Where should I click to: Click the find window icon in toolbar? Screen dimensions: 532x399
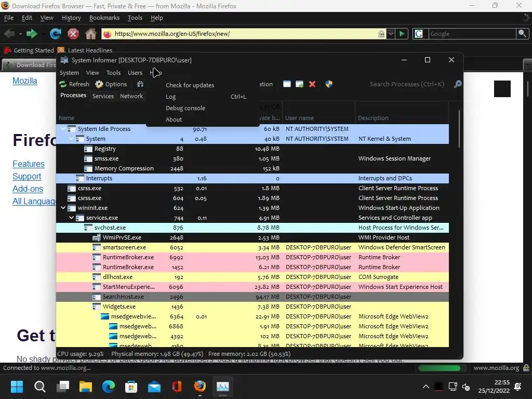tap(287, 84)
